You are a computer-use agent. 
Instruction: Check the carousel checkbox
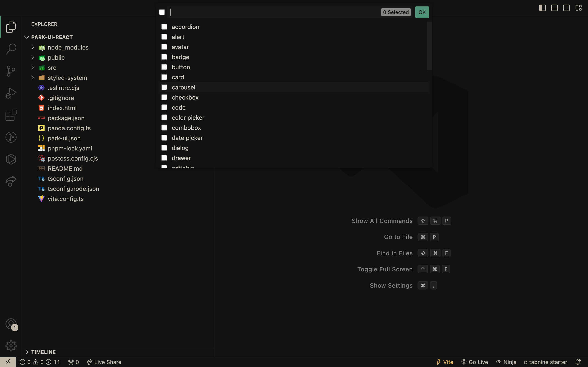tap(164, 87)
